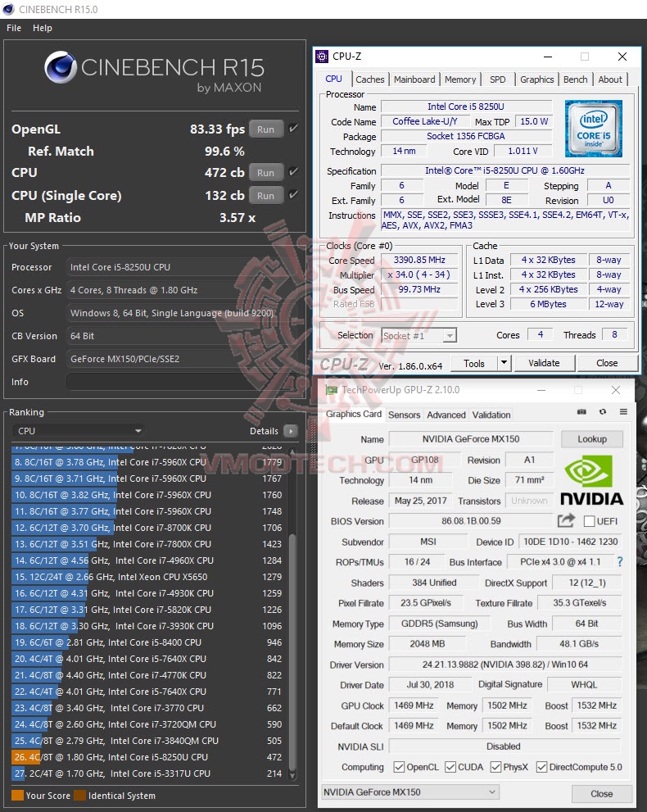Image resolution: width=647 pixels, height=812 pixels.
Task: Click the Ranking scrollbar down arrow
Action: coord(292,774)
